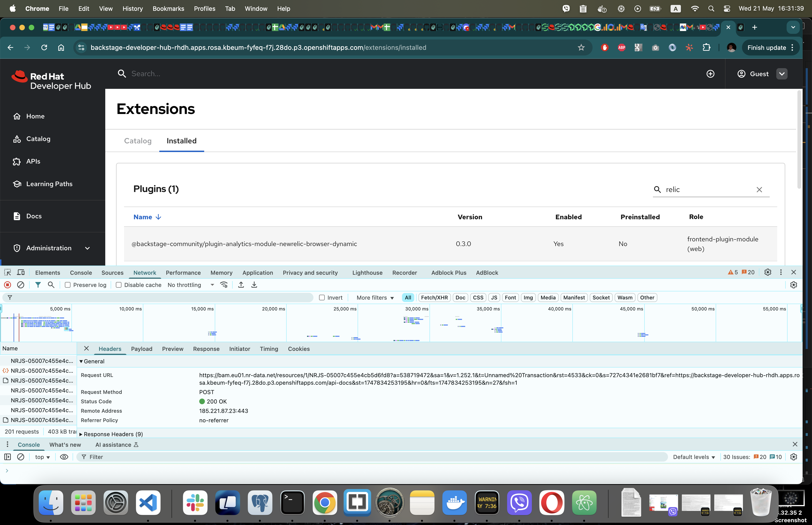Enable the Preserve log checkbox
Viewport: 812px width, 525px height.
68,285
